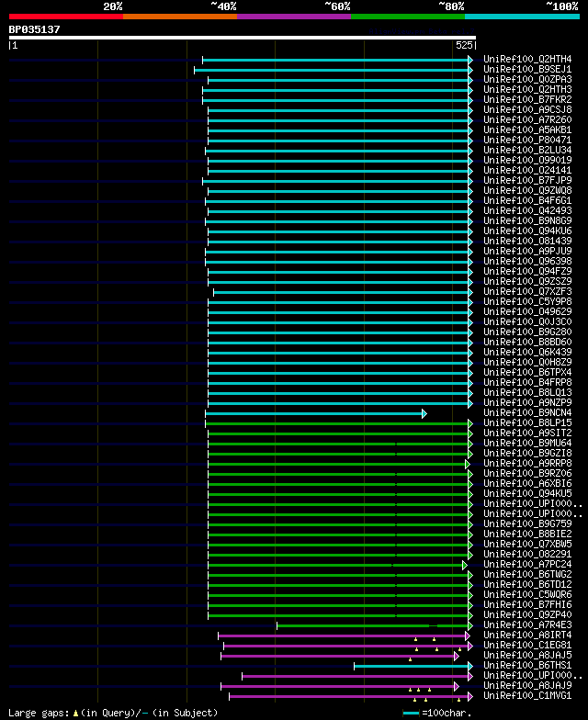Select hit UniRef100_A9CSJ8
Image resolution: width=588 pixels, height=720 pixels.
527,110
